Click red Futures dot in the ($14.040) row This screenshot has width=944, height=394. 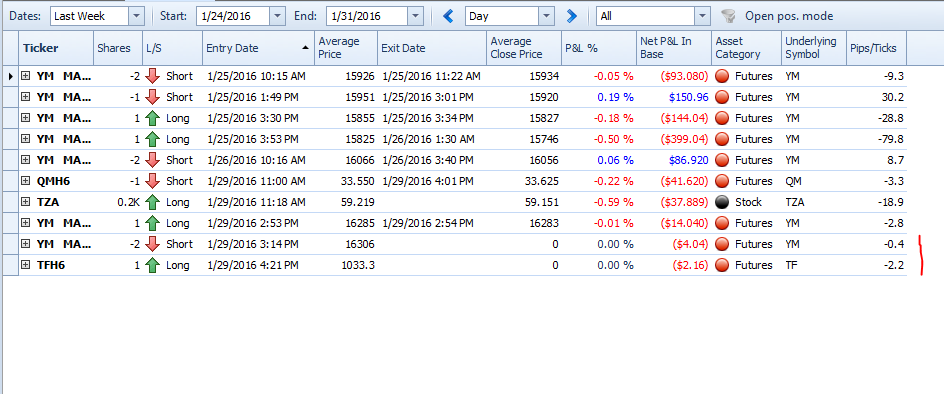tap(721, 223)
